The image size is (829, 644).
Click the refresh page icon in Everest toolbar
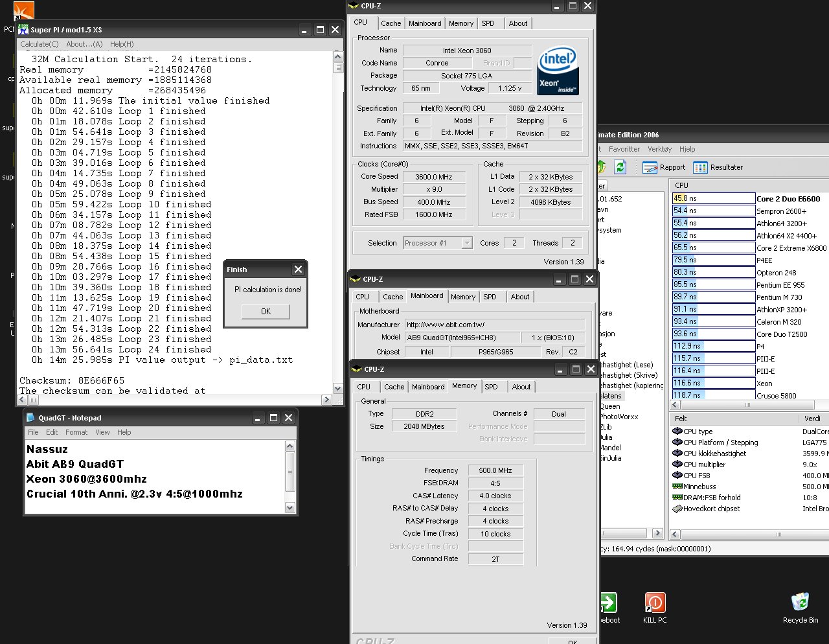[x=620, y=167]
